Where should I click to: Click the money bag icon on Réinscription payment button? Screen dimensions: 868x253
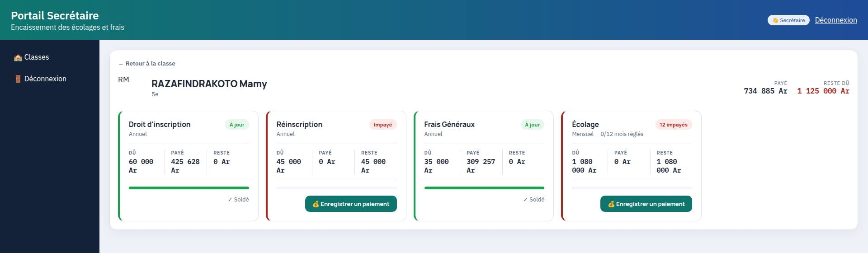coord(316,204)
